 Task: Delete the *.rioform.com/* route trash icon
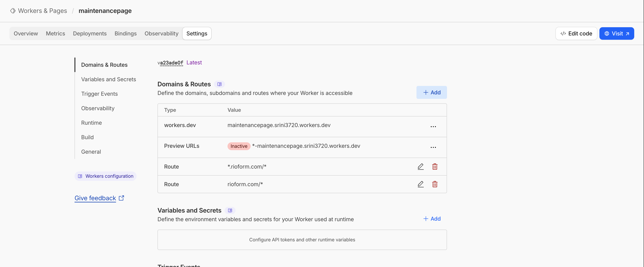435,166
